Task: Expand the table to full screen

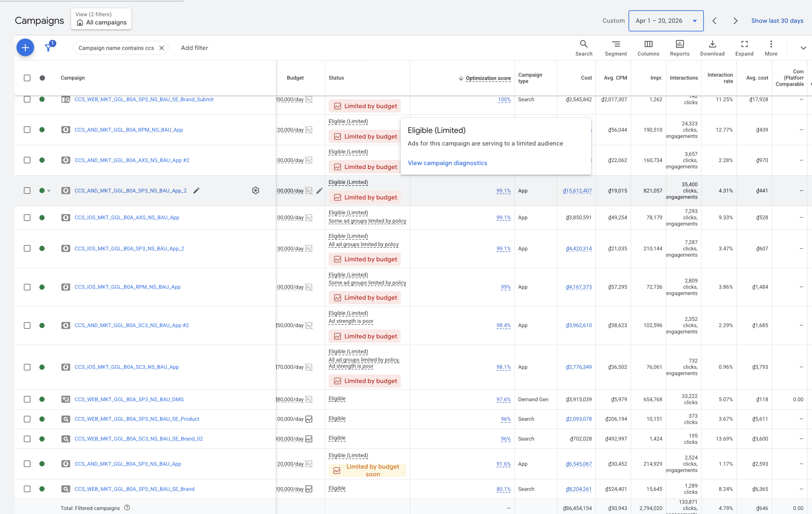Action: [x=744, y=48]
